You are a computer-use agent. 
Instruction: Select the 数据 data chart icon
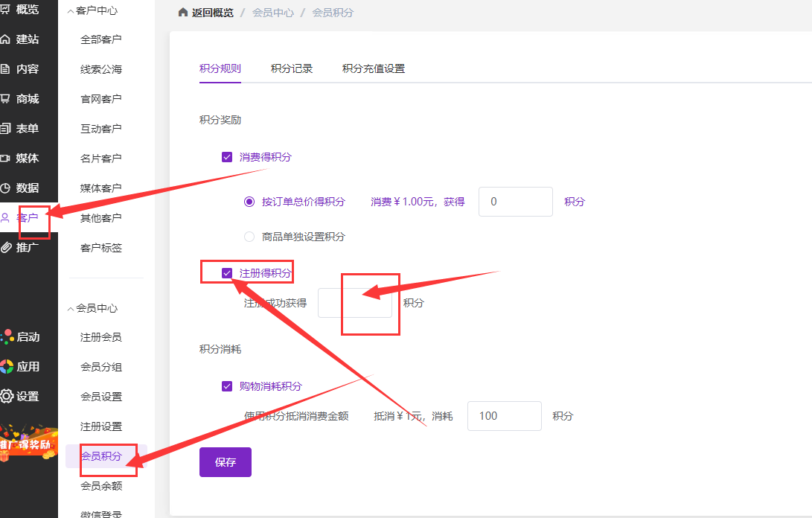(x=6, y=188)
